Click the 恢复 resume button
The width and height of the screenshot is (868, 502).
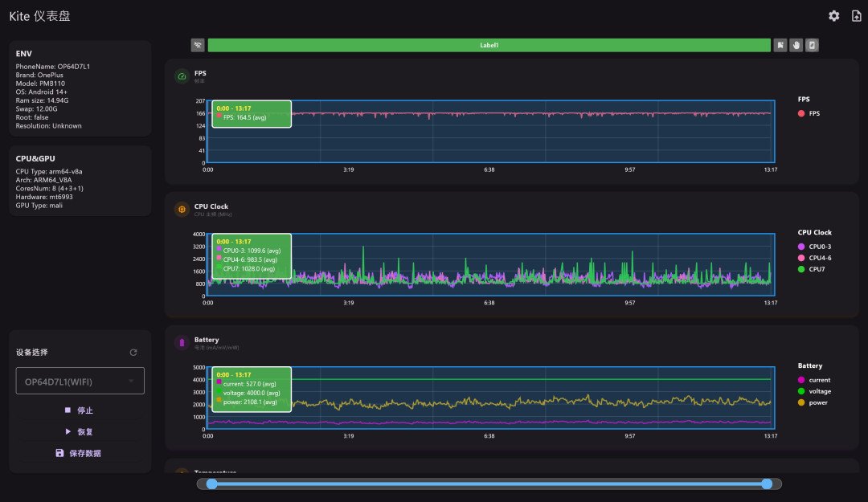(x=79, y=431)
